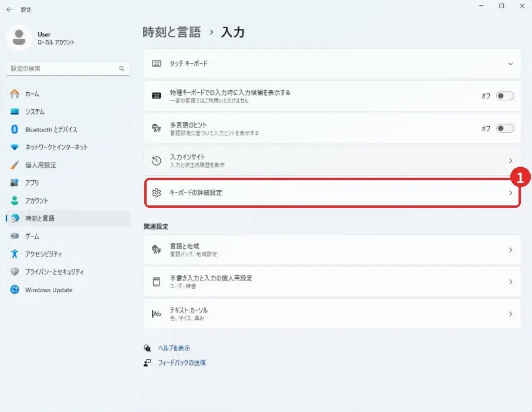The width and height of the screenshot is (532, 412).
Task: Click the アカウント person icon
Action: [15, 200]
